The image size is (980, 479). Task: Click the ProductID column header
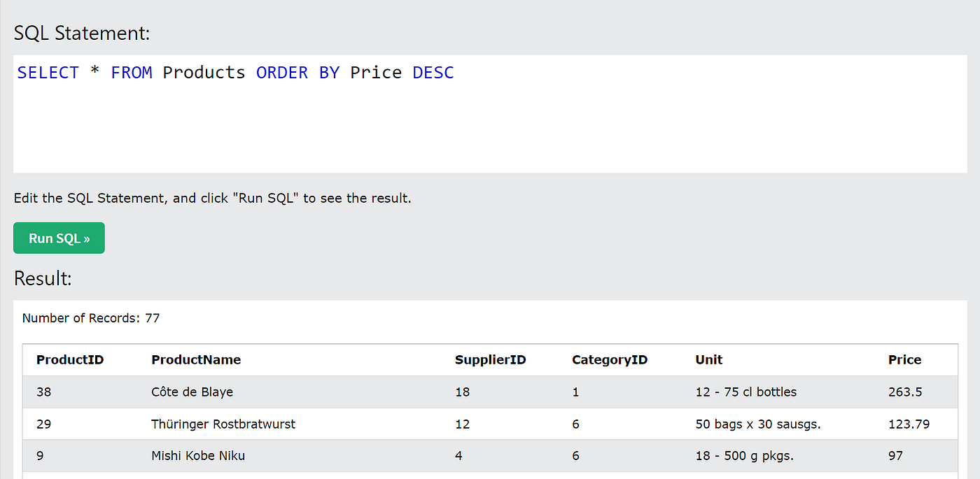tap(70, 359)
